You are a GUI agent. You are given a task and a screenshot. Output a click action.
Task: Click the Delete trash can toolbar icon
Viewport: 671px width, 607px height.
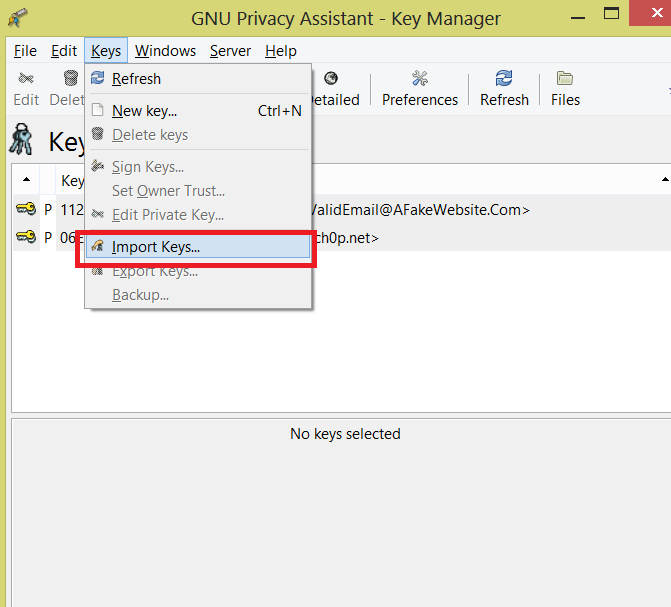point(71,78)
